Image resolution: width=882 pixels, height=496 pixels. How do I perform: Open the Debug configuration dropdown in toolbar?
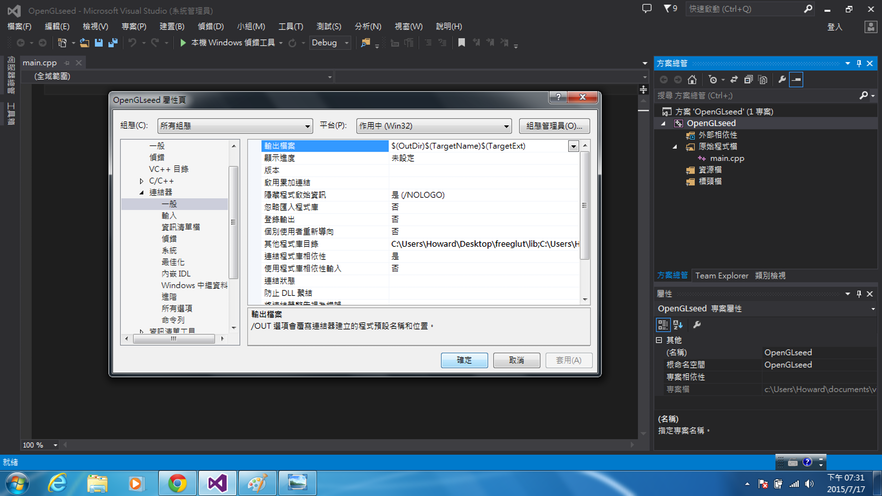click(330, 43)
